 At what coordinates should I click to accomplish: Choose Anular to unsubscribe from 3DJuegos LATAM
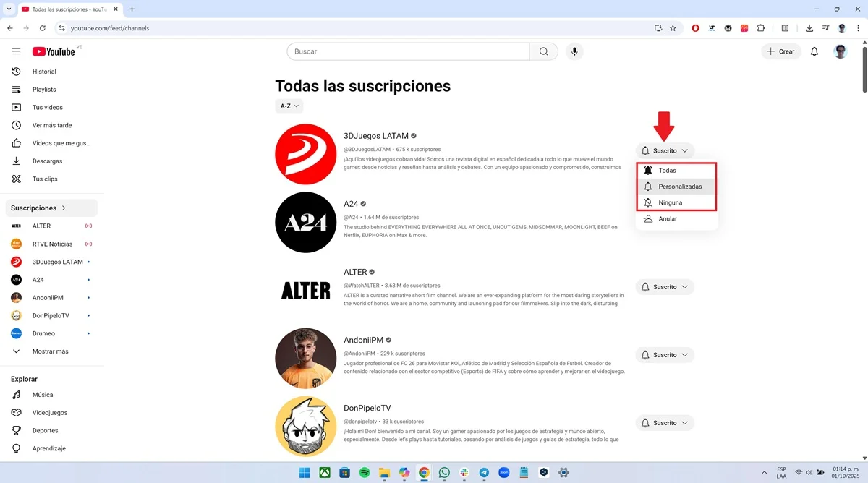pyautogui.click(x=677, y=218)
